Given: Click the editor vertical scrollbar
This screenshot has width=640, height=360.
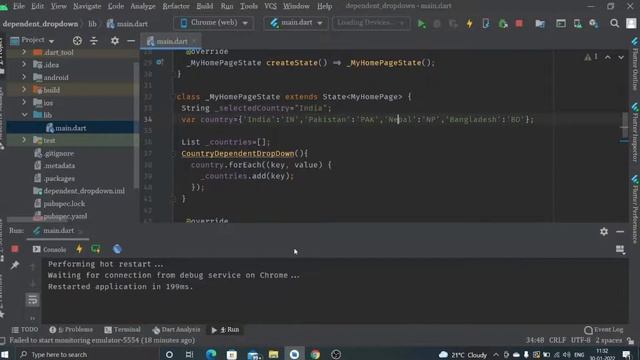Looking at the screenshot, I should coord(624,124).
